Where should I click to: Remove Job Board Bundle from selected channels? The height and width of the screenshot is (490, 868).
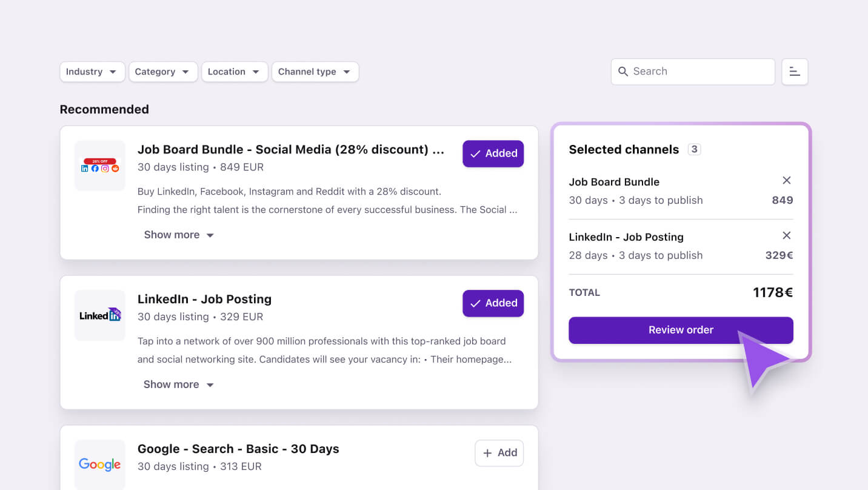pyautogui.click(x=786, y=180)
